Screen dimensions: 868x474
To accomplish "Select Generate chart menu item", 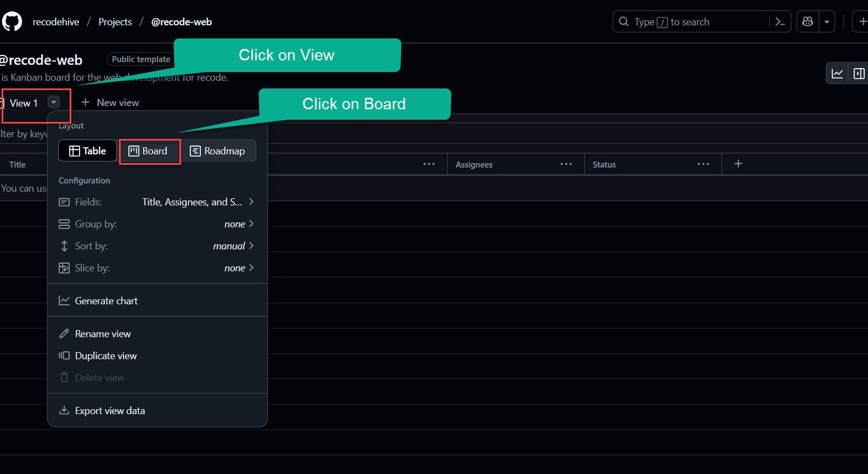I will 157,301.
